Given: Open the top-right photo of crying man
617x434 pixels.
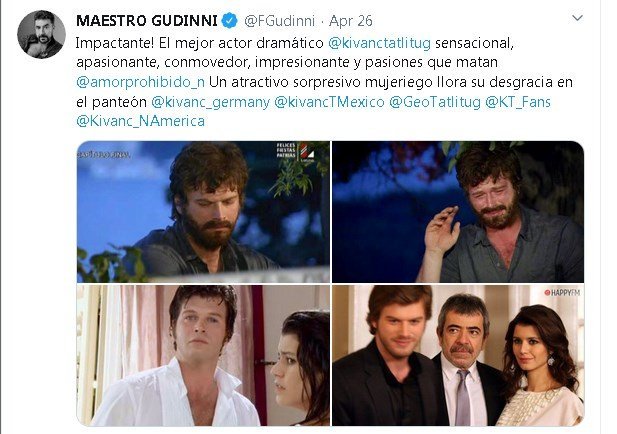Looking at the screenshot, I should [458, 212].
